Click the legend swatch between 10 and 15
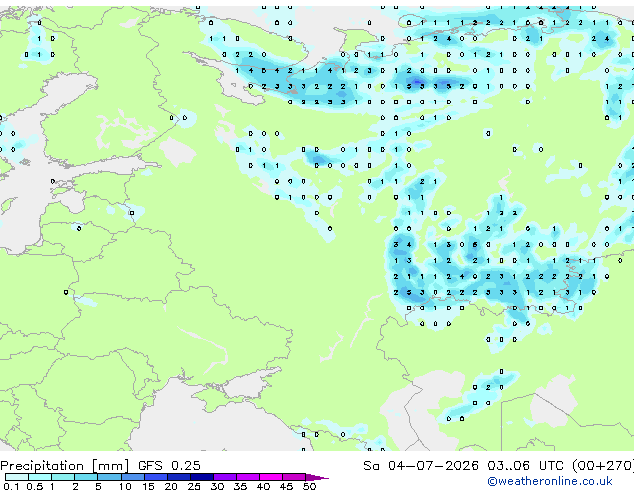The image size is (634, 490). 133,477
